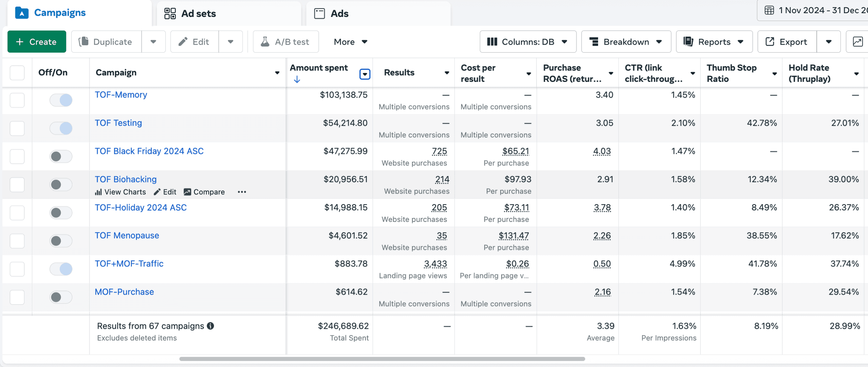
Task: Enable the TOF Black Friday 2024 ASC toggle
Action: (61, 157)
